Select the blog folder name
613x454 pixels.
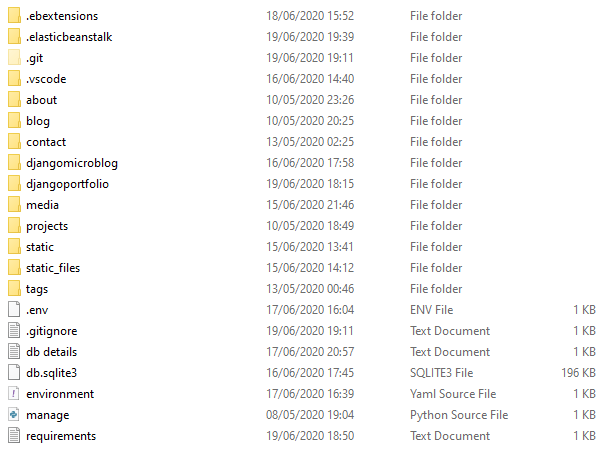pyautogui.click(x=38, y=121)
